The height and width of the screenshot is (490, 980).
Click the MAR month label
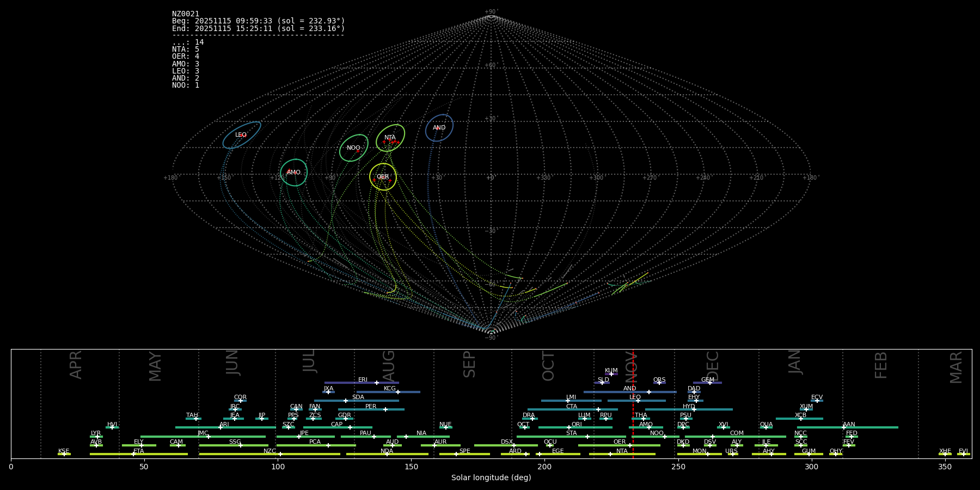click(x=956, y=367)
